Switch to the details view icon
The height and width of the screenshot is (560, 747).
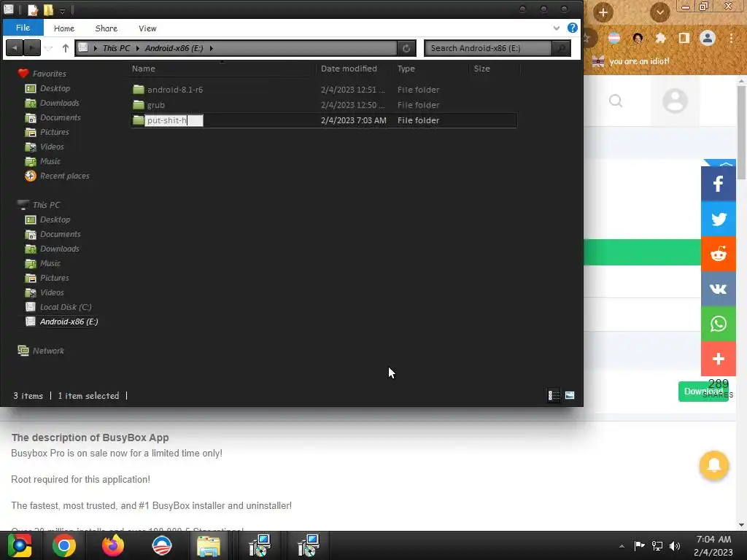[x=553, y=395]
